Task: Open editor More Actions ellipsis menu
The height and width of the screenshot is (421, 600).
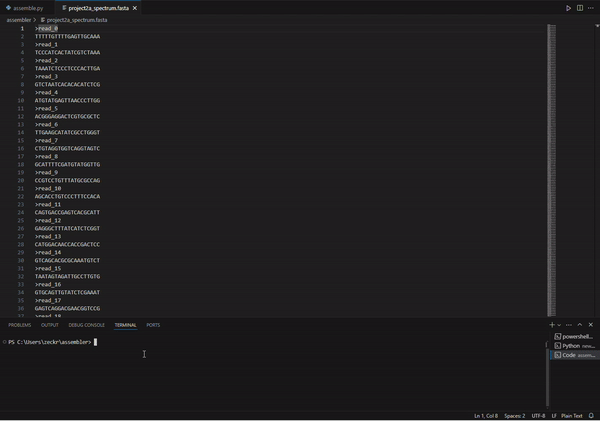Action: (x=592, y=8)
